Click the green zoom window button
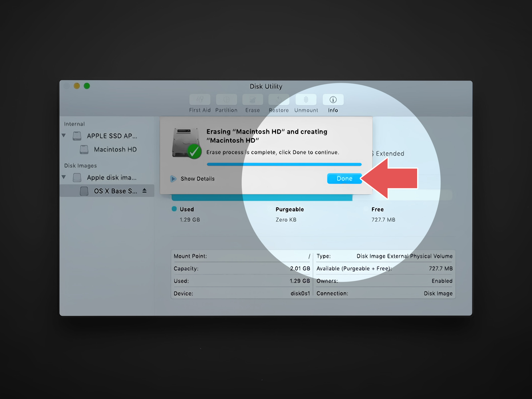 coord(87,86)
